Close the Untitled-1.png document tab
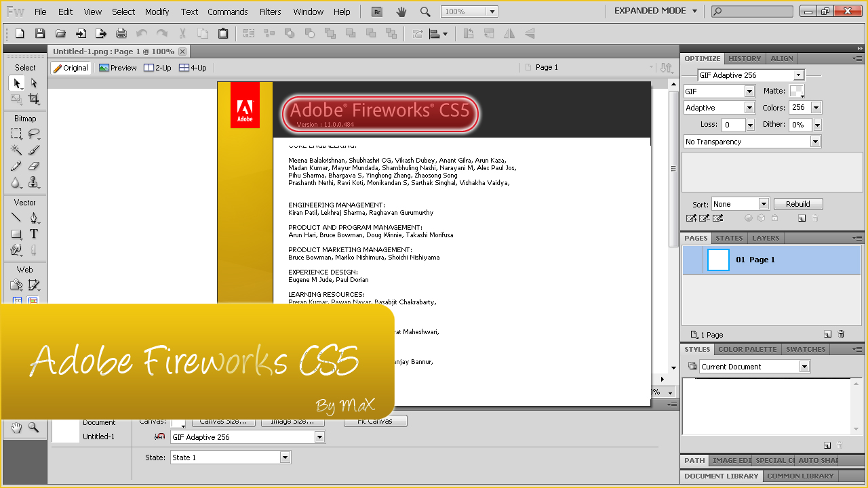Image resolution: width=868 pixels, height=488 pixels. [x=182, y=52]
